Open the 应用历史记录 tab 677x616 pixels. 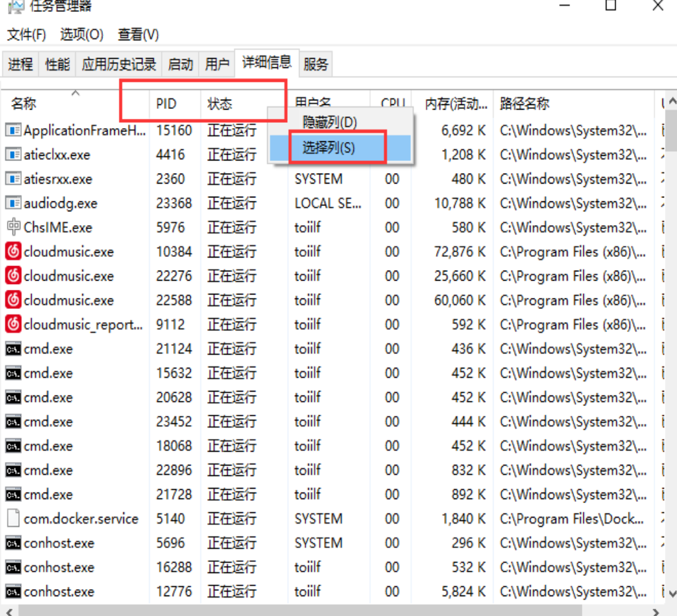point(119,64)
